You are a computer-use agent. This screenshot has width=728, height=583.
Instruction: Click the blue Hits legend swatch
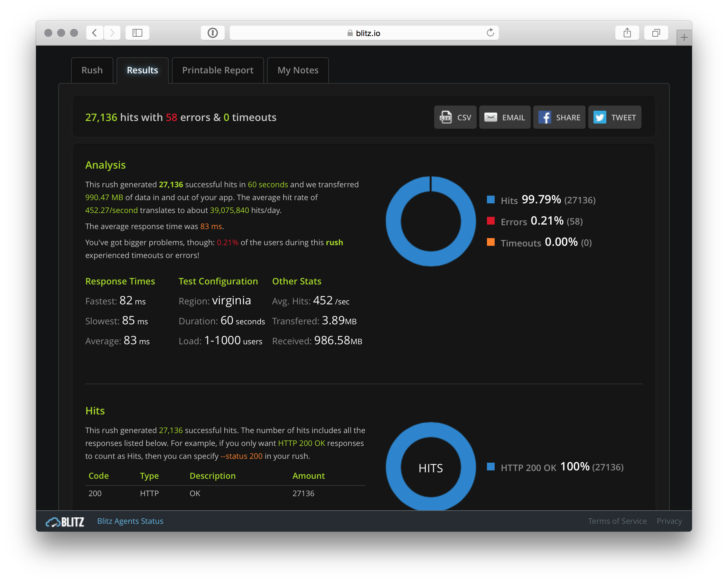(x=490, y=199)
